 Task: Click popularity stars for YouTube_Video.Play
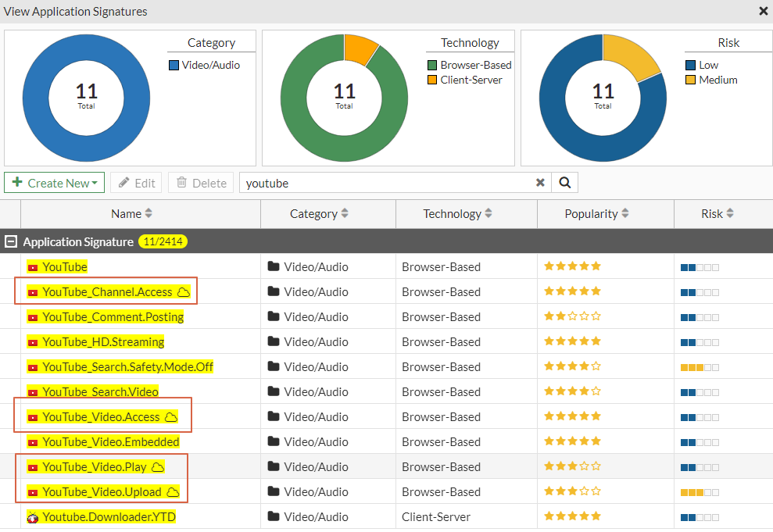pos(572,466)
